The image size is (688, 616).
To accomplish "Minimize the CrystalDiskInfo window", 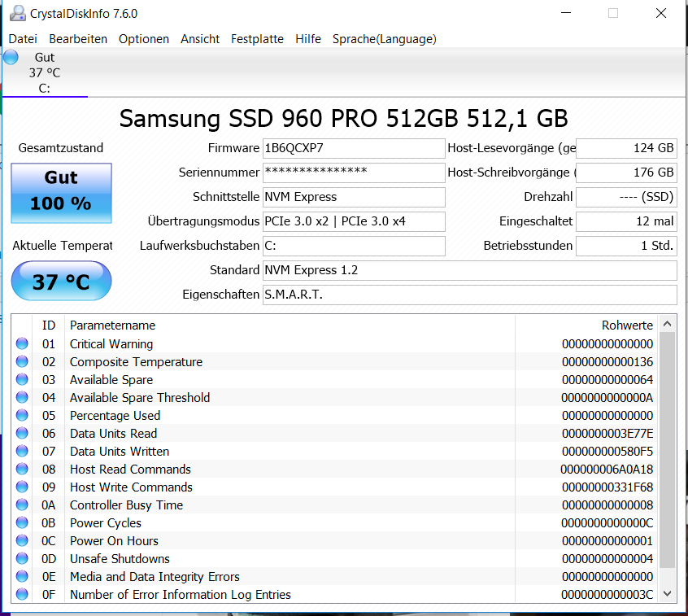I will [566, 13].
